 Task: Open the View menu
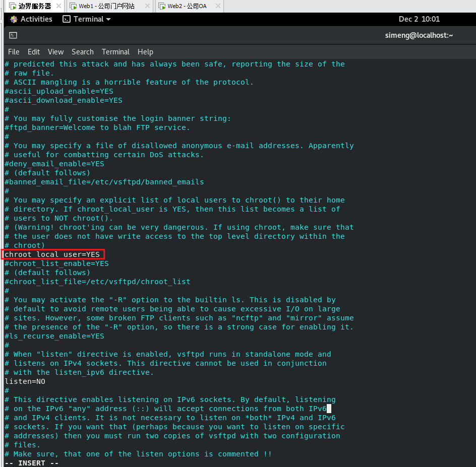[55, 52]
